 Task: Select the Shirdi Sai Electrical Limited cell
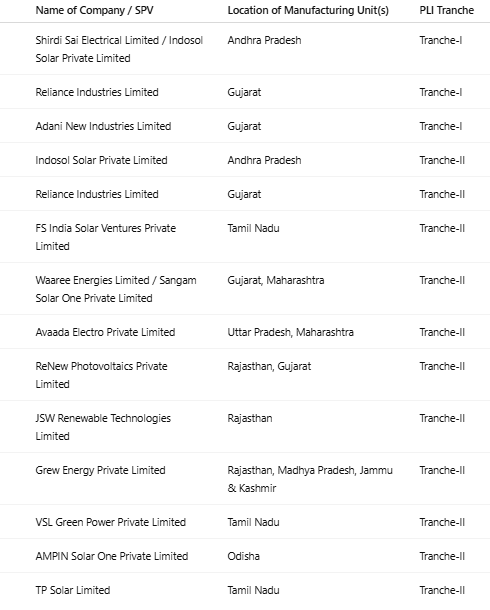coord(119,49)
